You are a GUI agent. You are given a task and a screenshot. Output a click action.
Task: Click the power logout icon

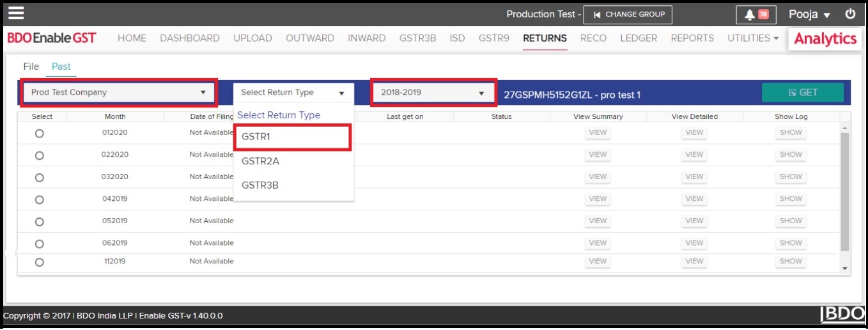click(849, 13)
